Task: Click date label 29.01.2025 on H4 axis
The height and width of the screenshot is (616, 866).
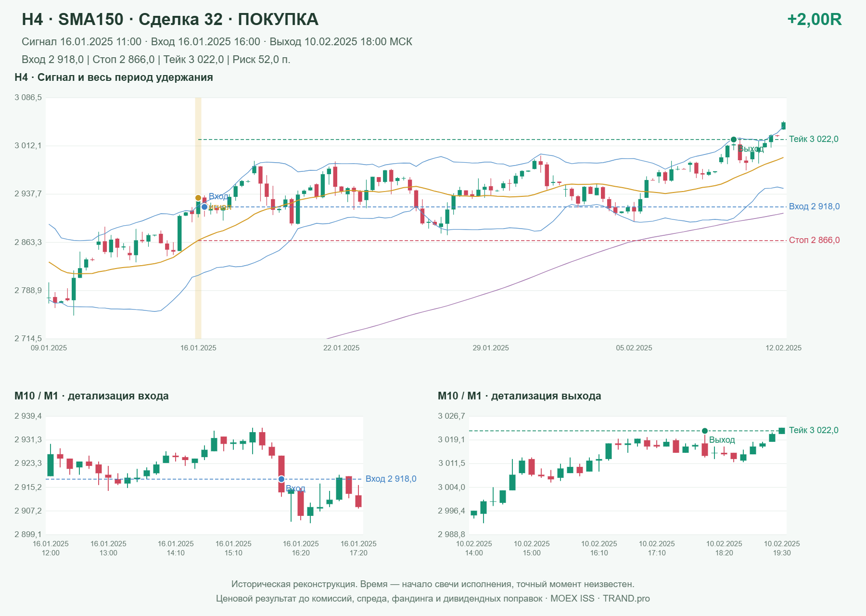Action: [491, 348]
